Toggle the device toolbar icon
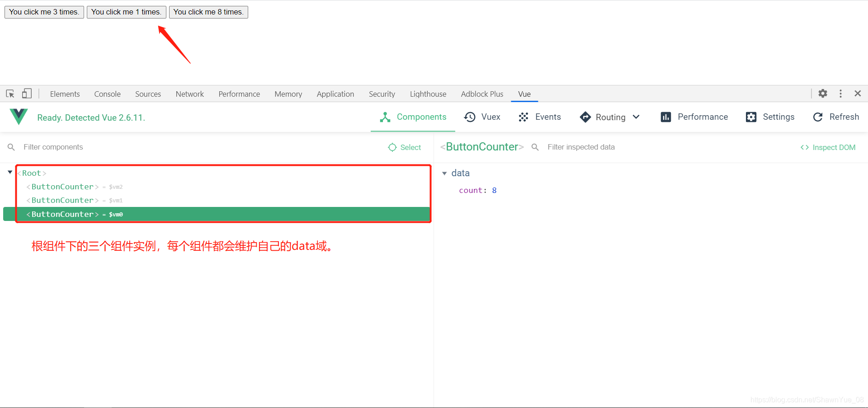Image resolution: width=868 pixels, height=408 pixels. pyautogui.click(x=27, y=94)
